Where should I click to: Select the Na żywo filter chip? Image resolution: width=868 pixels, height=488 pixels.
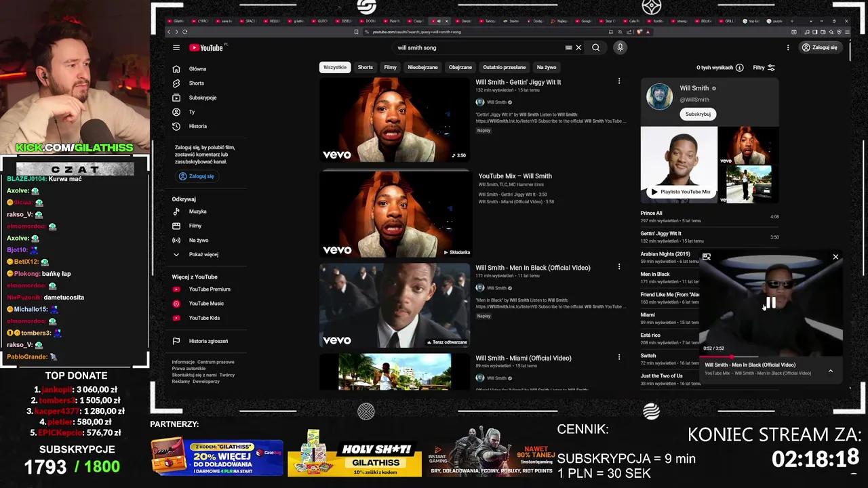547,67
